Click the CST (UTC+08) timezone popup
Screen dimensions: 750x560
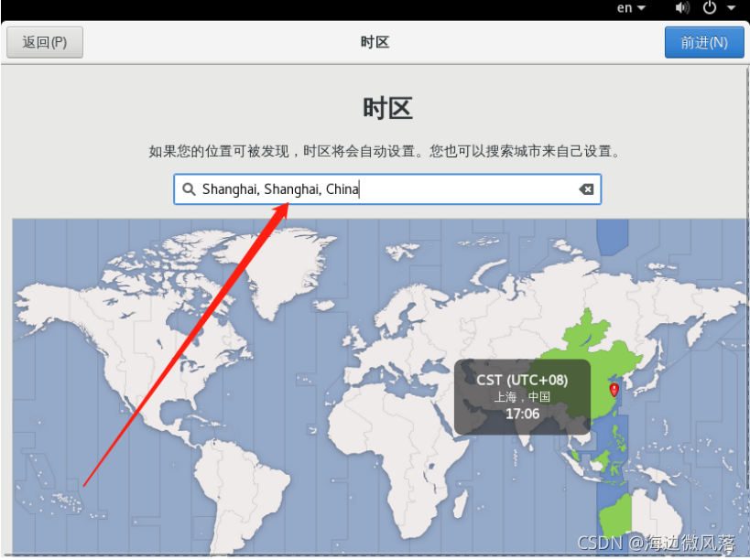coord(522,397)
